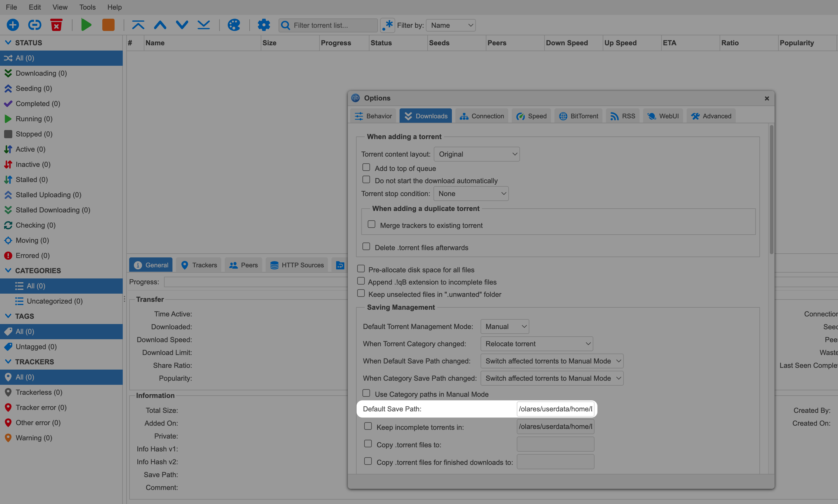Open When Category Save Path changed dropdown
The width and height of the screenshot is (838, 504).
(552, 378)
